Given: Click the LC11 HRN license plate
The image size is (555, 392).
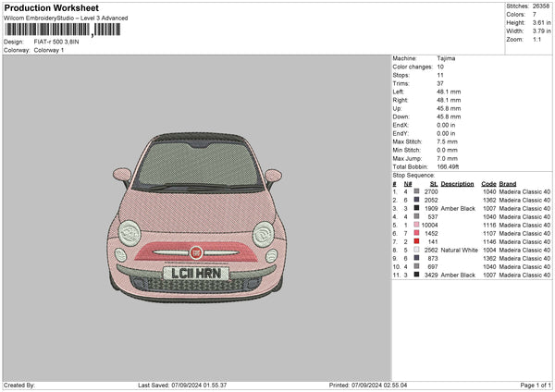Looking at the screenshot, I should [x=196, y=273].
